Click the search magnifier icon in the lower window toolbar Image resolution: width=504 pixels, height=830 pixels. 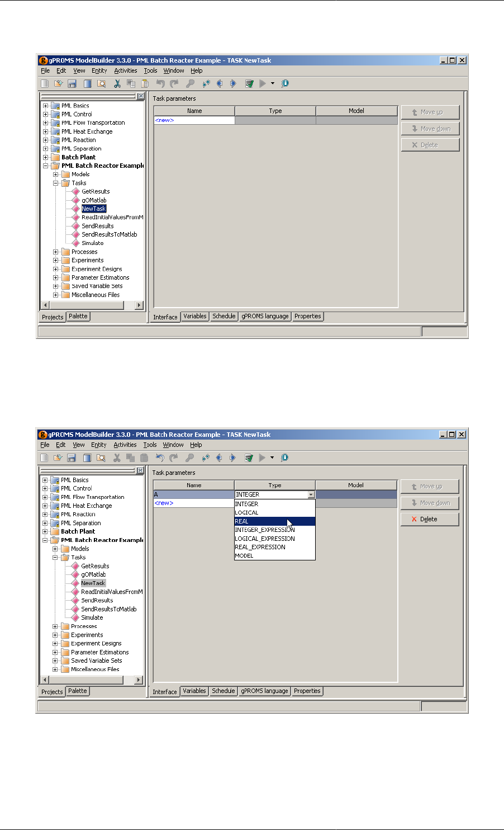pos(101,458)
